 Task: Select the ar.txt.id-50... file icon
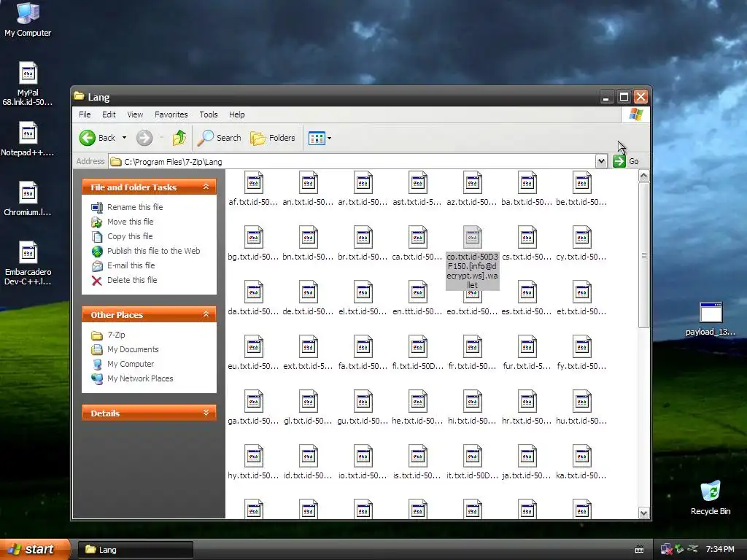click(x=363, y=183)
